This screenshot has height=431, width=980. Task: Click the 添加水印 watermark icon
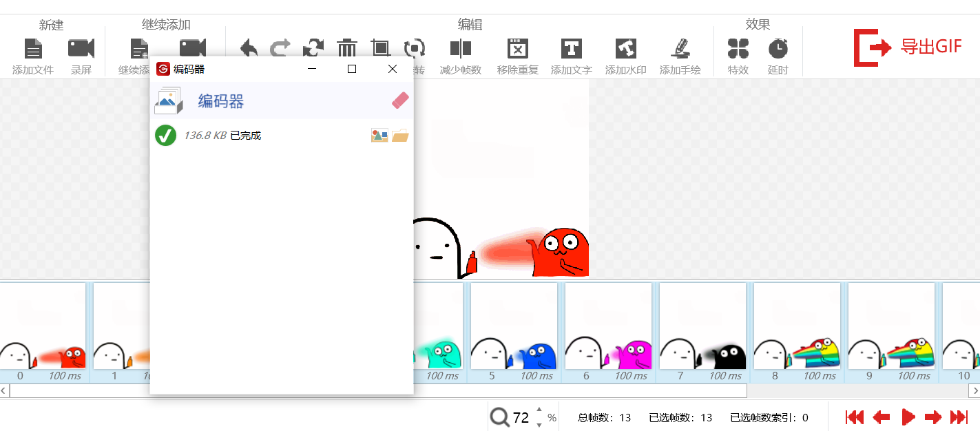click(x=625, y=49)
